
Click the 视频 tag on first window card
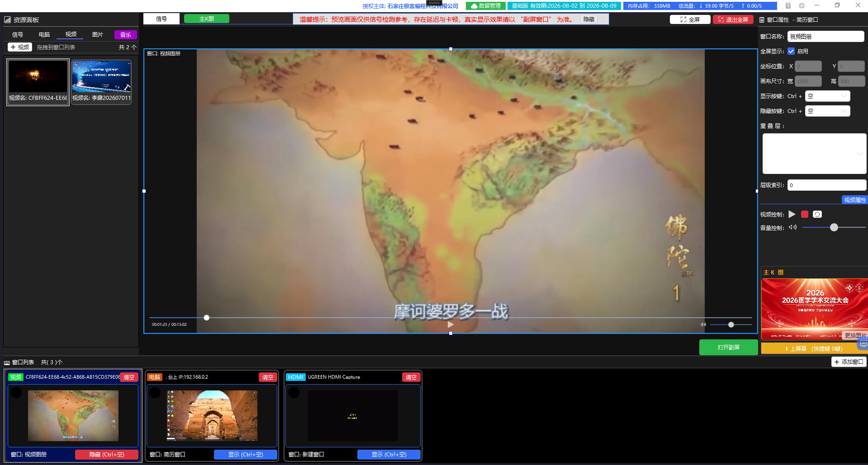[x=16, y=377]
